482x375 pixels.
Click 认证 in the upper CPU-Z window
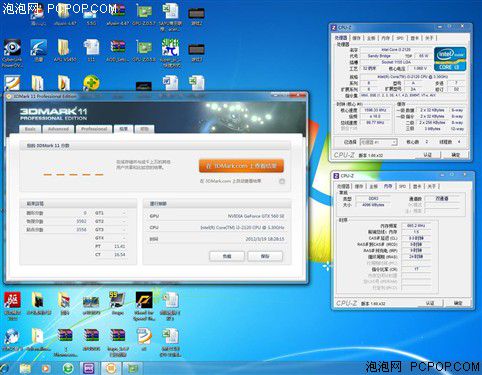point(428,155)
